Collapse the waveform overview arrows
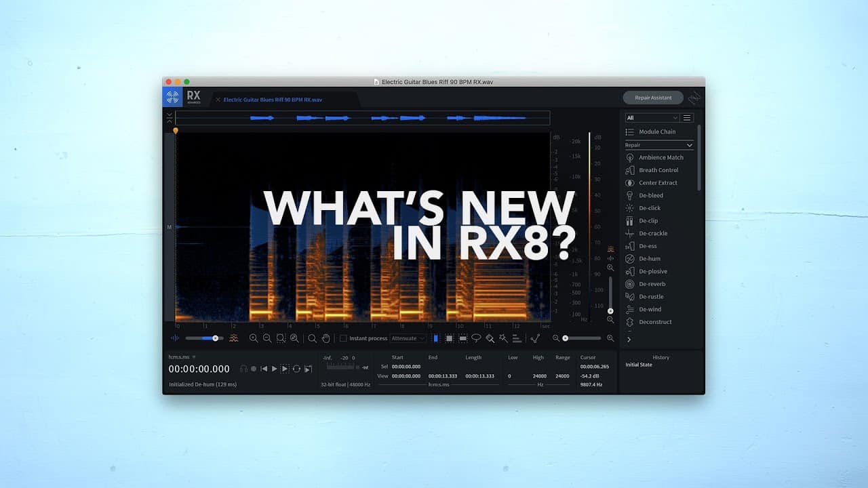The image size is (868, 488). coord(170,118)
